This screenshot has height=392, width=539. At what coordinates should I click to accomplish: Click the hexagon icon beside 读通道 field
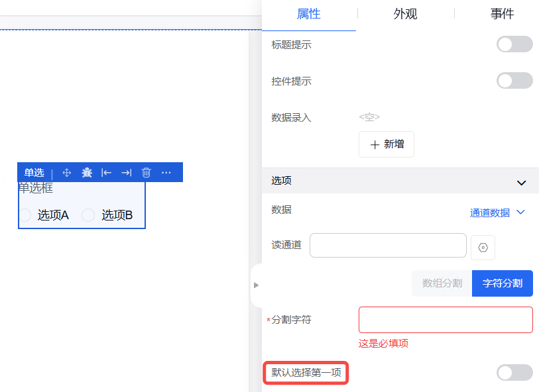point(483,248)
